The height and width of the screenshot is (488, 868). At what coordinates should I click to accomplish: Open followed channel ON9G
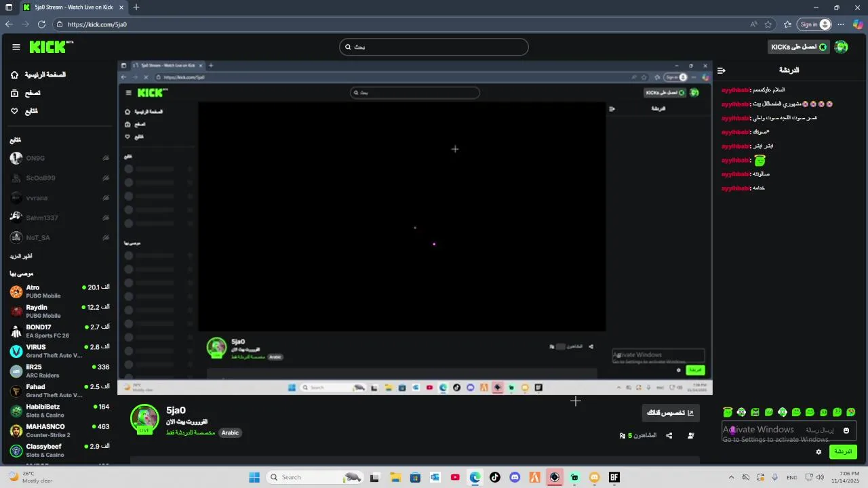pos(60,158)
